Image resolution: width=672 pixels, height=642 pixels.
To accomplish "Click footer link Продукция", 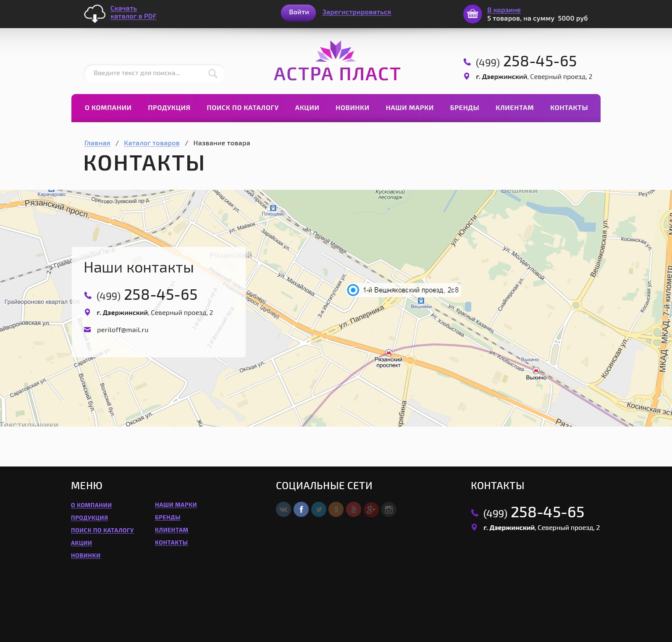I will 89,518.
